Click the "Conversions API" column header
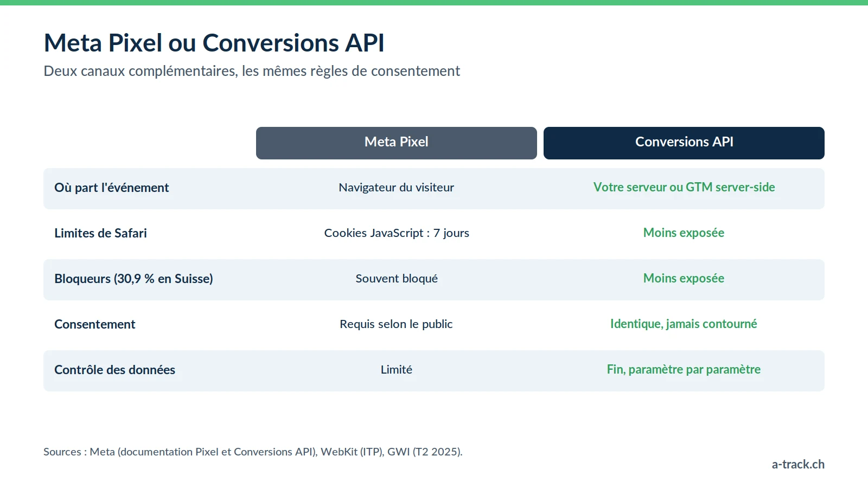 click(684, 143)
